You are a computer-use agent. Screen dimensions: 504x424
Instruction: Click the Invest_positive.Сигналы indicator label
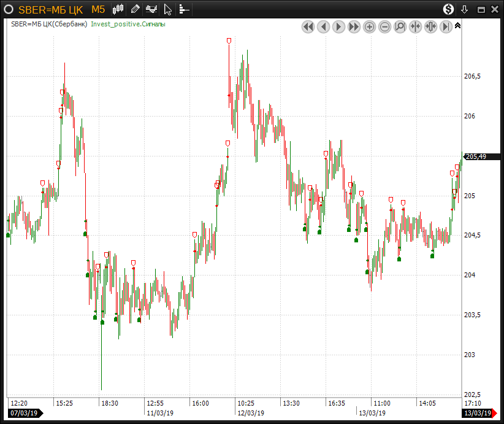(x=128, y=24)
